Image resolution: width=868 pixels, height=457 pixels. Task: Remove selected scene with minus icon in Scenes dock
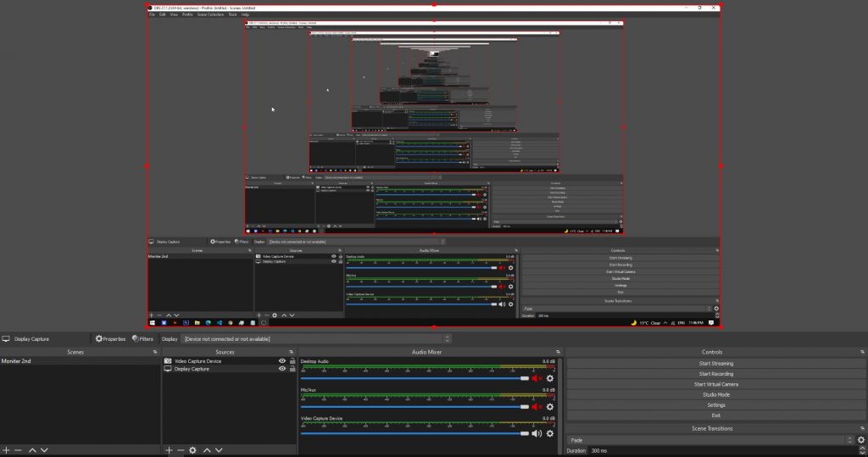tap(19, 450)
